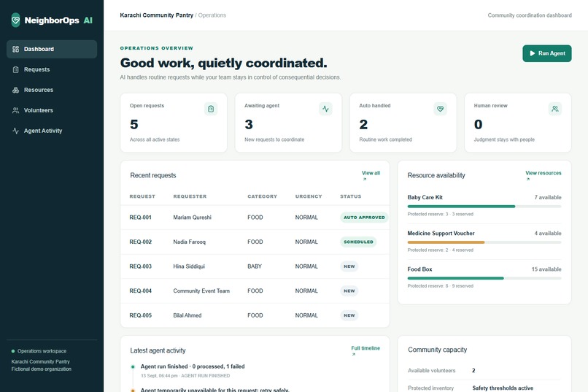Screen dimensions: 588x392
Task: Click Agent run finished activity entry
Action: pos(193,366)
